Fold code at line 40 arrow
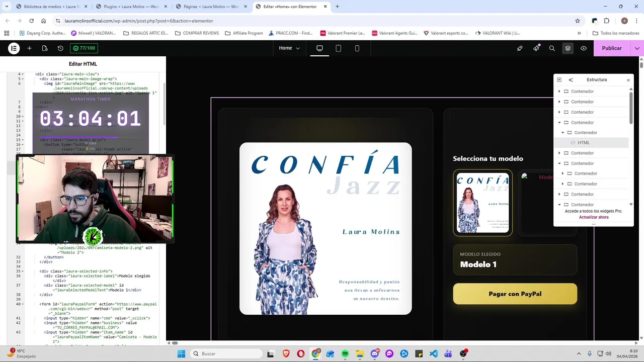The height and width of the screenshot is (362, 644). coord(22,304)
